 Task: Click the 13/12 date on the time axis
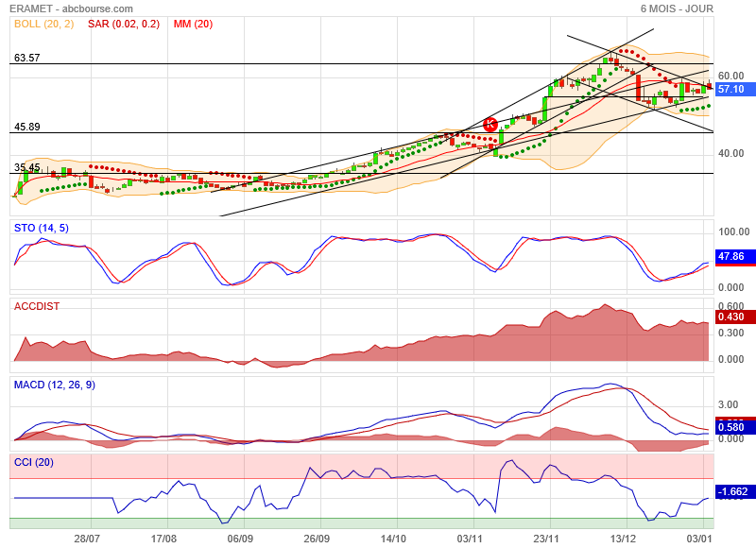(x=623, y=539)
